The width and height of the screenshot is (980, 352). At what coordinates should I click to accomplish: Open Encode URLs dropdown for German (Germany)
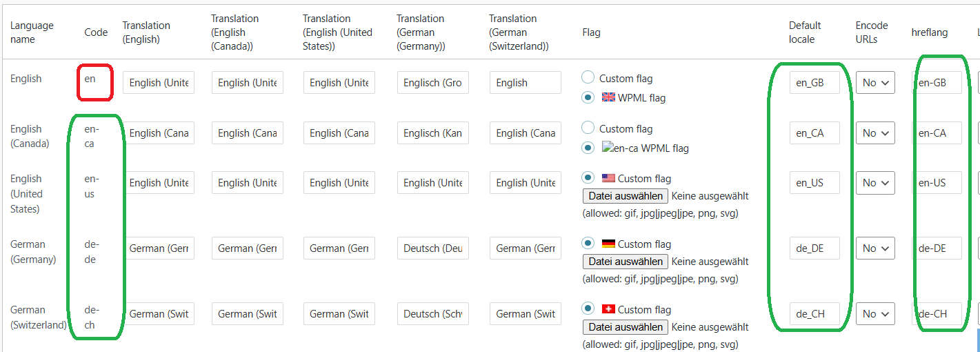click(x=875, y=248)
